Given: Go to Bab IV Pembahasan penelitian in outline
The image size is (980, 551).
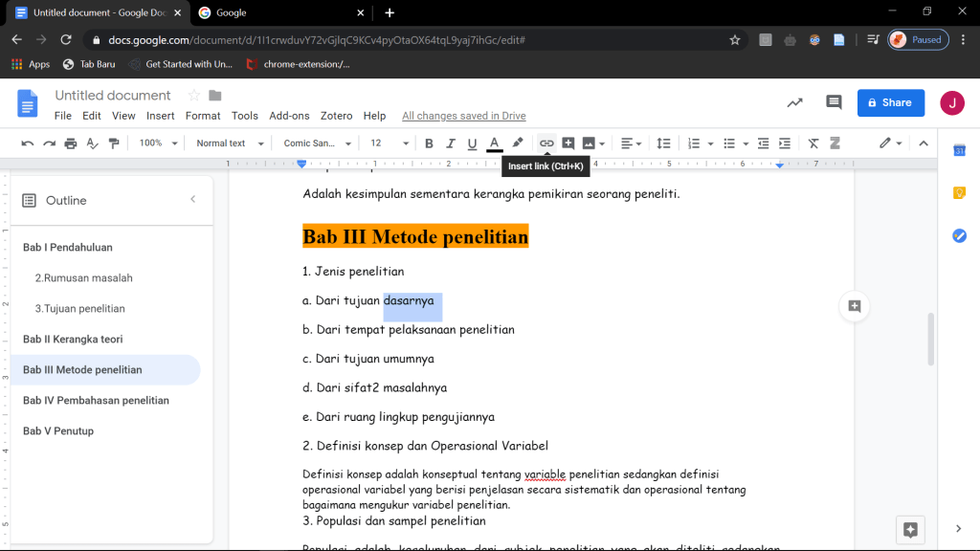Looking at the screenshot, I should coord(96,400).
